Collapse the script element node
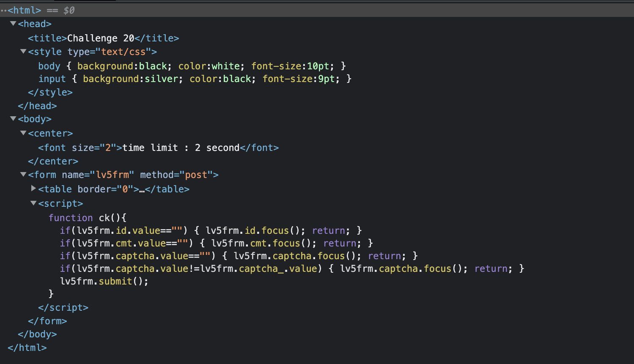The height and width of the screenshot is (364, 634). (33, 203)
